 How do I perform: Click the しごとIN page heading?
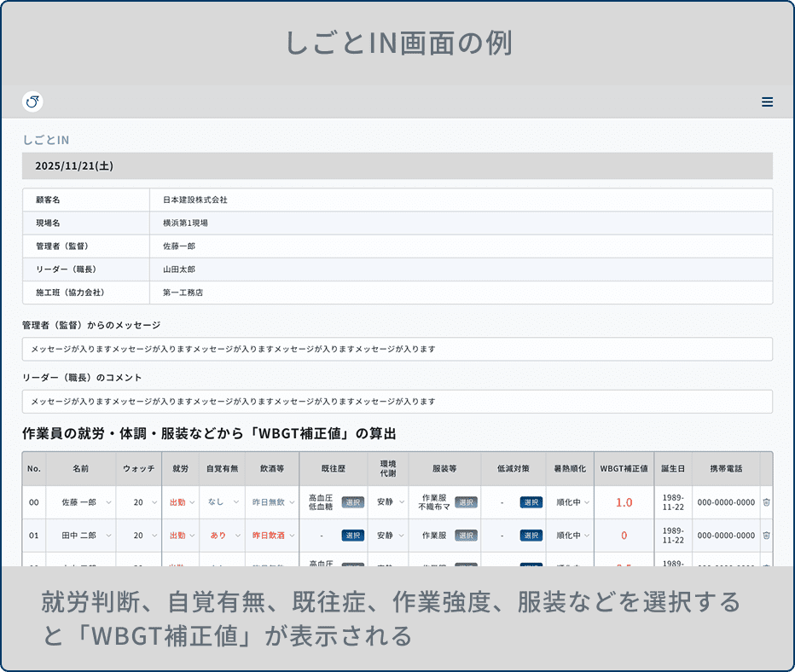(35, 139)
